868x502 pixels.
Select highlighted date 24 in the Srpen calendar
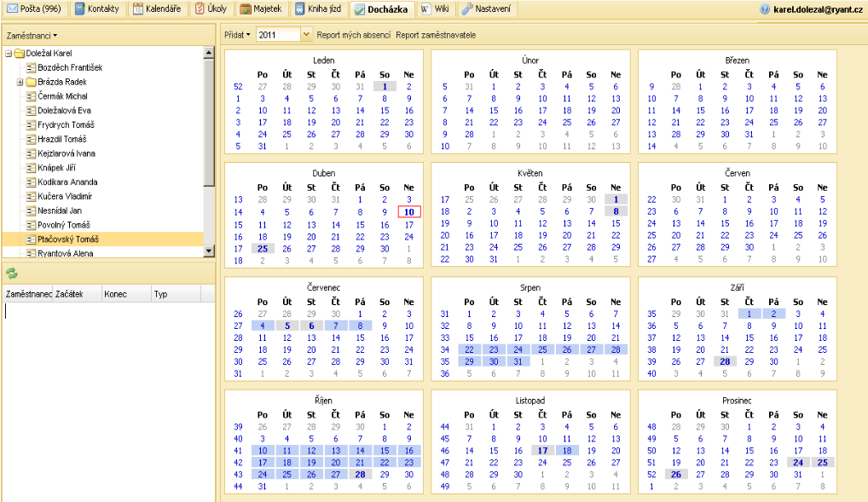pyautogui.click(x=518, y=349)
